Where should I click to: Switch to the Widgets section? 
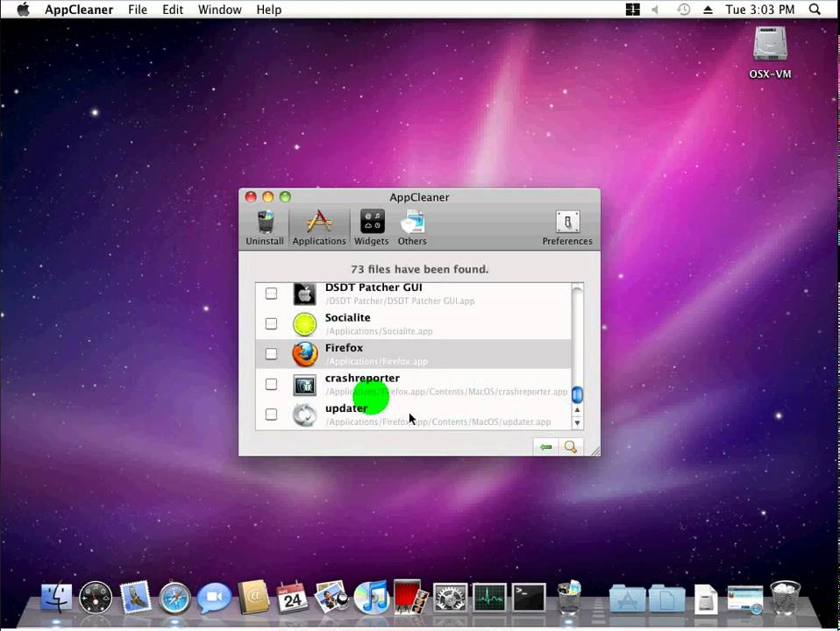372,228
